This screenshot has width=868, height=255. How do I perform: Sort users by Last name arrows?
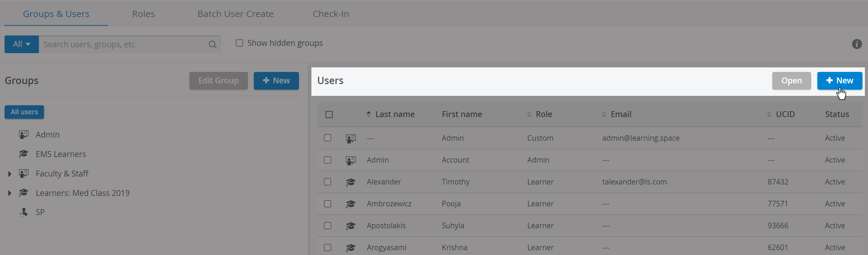click(x=369, y=114)
